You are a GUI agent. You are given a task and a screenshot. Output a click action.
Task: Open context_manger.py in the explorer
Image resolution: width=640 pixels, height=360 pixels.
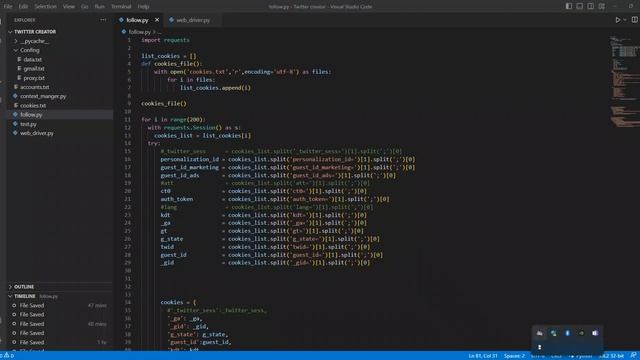(43, 96)
